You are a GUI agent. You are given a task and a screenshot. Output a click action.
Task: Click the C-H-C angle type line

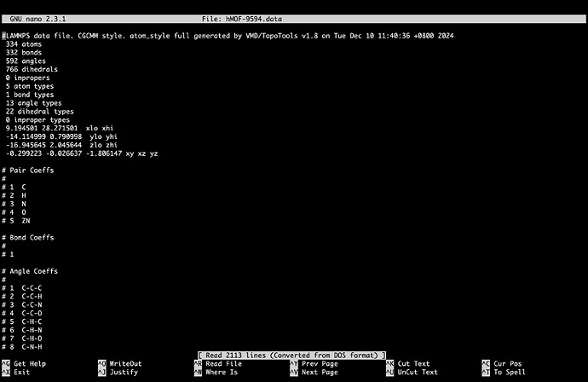click(x=22, y=321)
